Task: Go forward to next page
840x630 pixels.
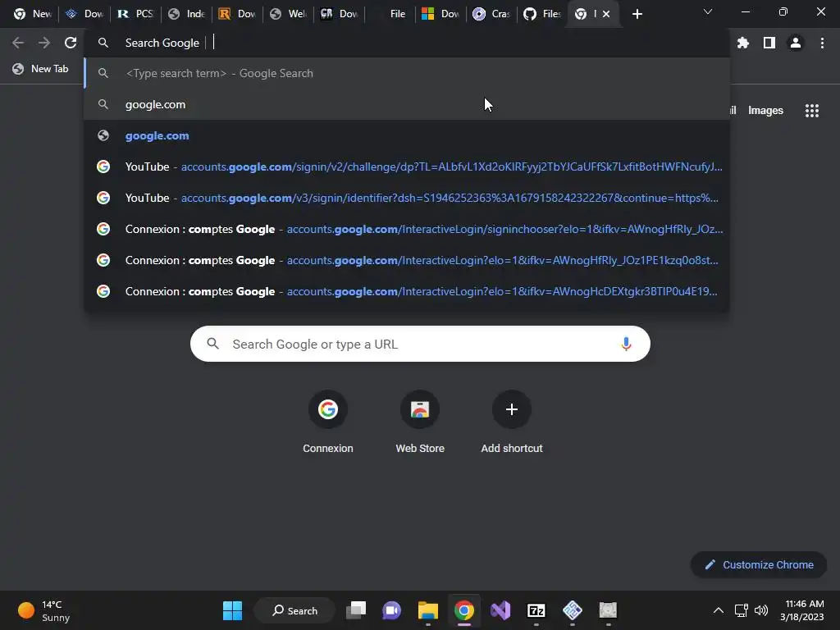Action: click(x=44, y=43)
